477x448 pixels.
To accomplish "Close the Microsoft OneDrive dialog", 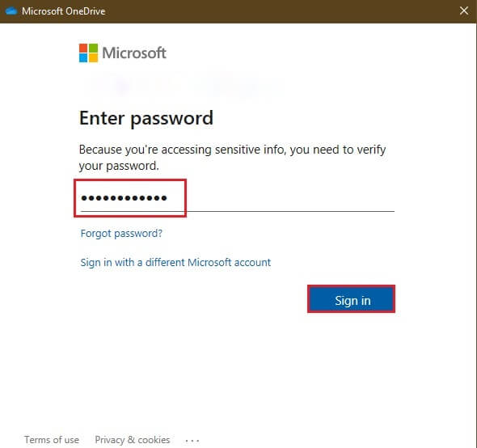I will [x=463, y=11].
